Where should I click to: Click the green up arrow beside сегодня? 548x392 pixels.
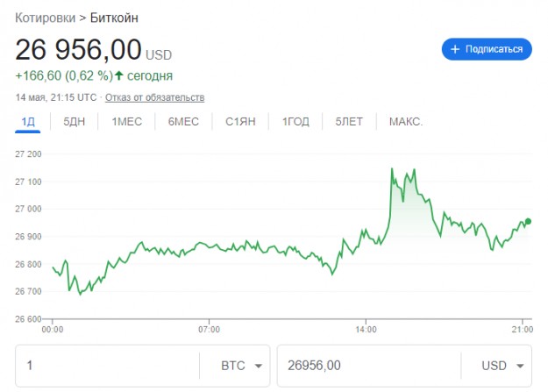118,75
